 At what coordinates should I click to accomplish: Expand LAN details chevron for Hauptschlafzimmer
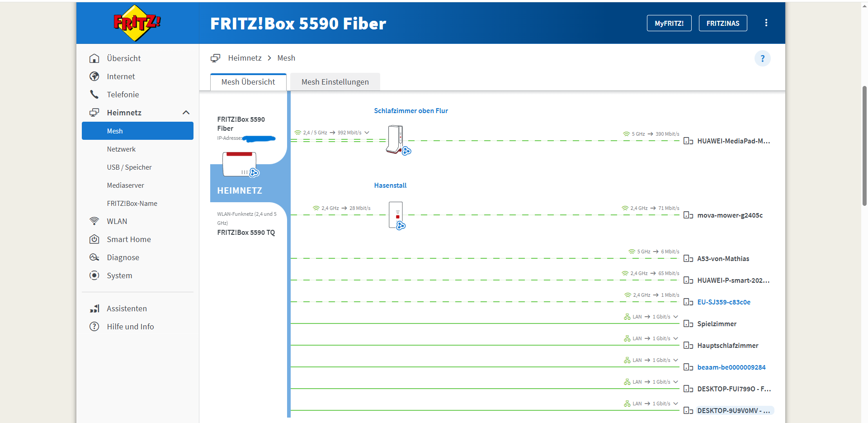click(x=675, y=338)
